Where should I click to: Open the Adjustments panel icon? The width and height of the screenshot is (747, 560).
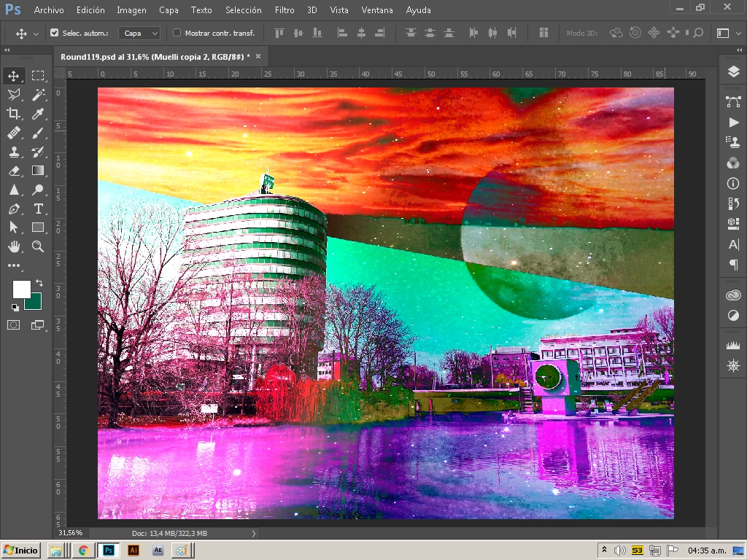[733, 315]
